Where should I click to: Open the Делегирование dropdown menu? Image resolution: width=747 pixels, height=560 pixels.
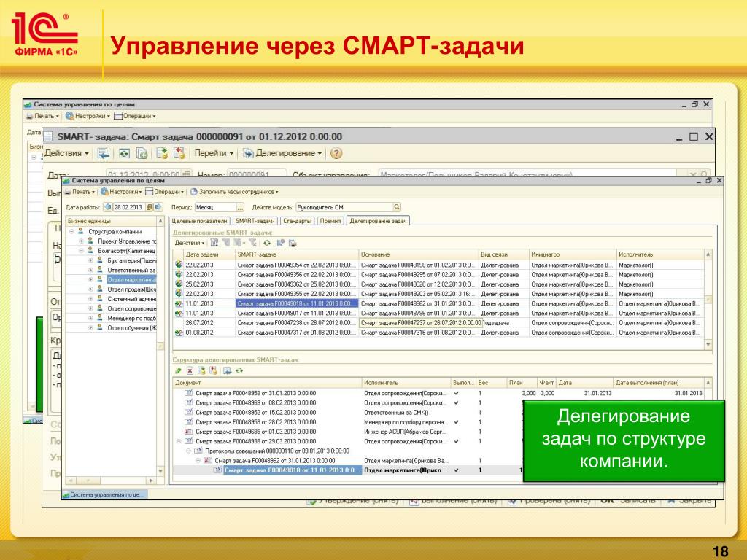[283, 153]
